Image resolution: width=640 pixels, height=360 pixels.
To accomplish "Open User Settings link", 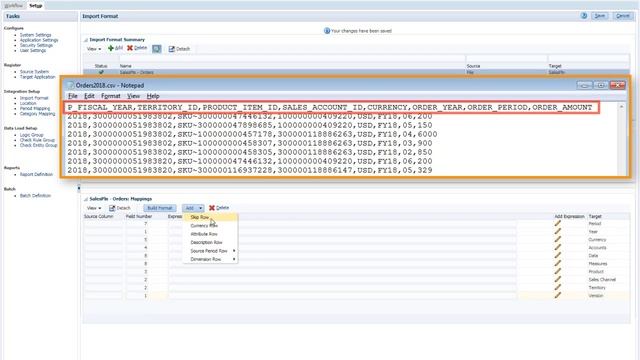I will tap(33, 50).
